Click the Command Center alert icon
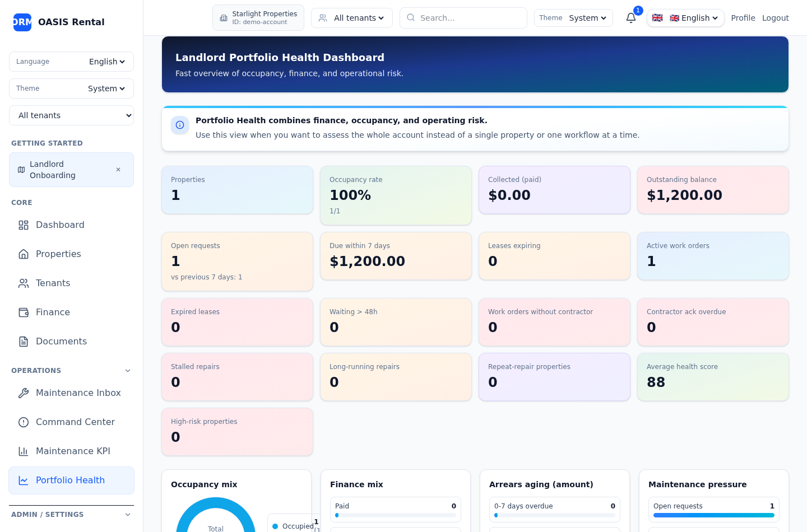 click(x=24, y=422)
